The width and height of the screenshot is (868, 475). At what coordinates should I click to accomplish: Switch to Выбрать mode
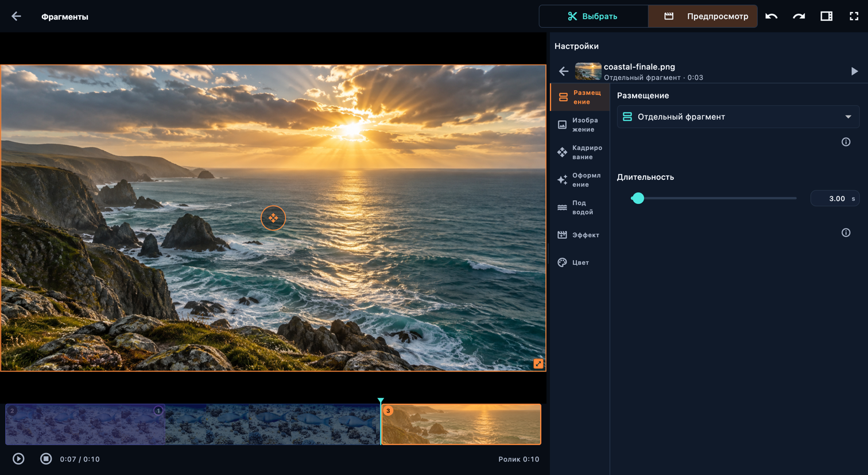pos(594,16)
